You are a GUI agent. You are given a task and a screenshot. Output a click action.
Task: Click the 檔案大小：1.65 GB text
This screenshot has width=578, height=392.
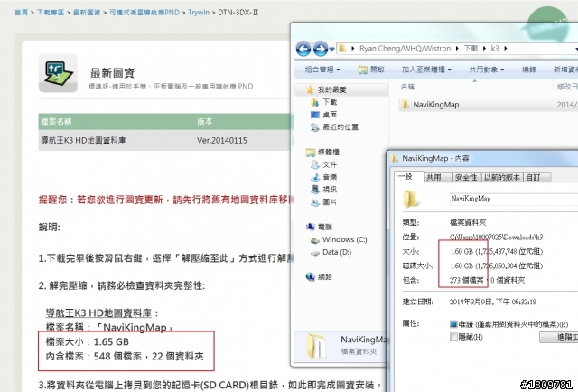(88, 341)
